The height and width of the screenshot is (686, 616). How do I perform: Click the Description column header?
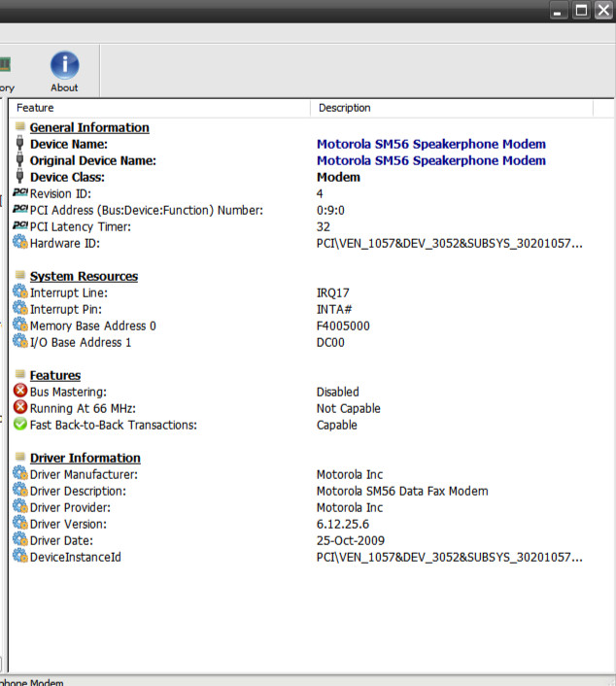[x=344, y=108]
